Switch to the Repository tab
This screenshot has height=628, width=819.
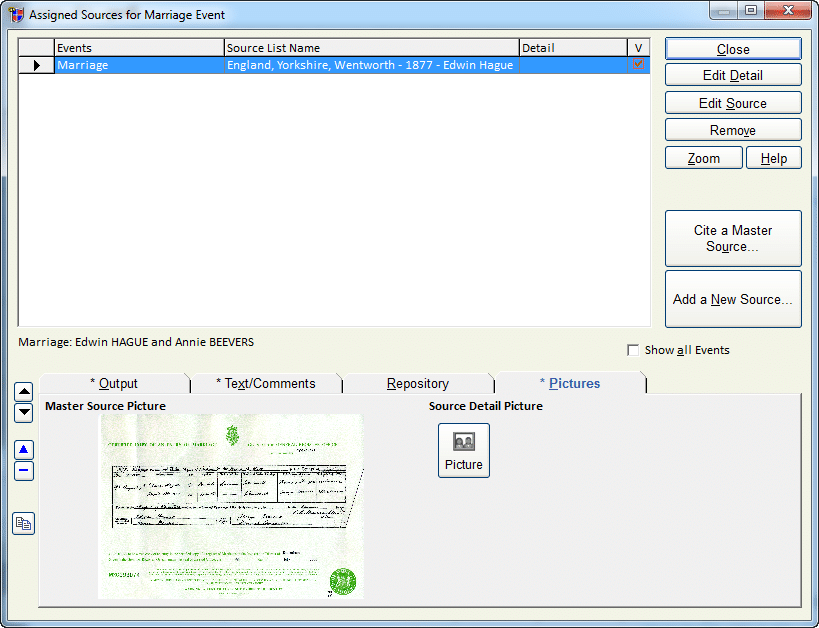[x=418, y=383]
